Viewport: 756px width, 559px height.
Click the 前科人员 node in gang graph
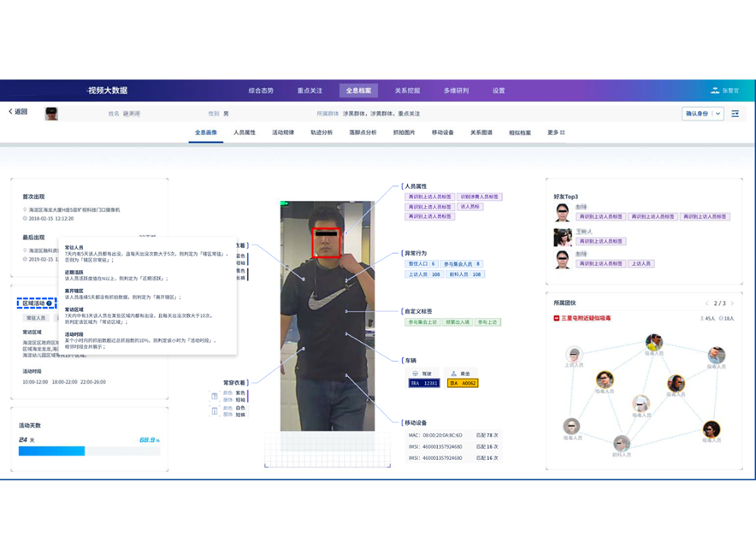[x=622, y=443]
